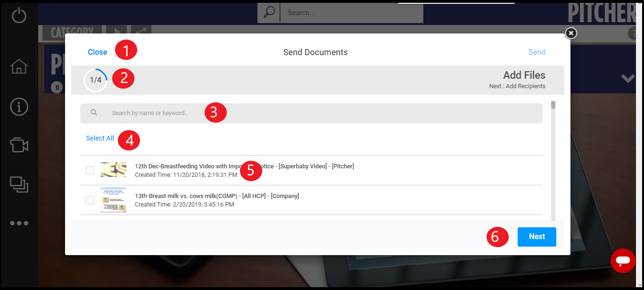This screenshot has width=644, height=290.
Task: Dismiss the dialog with the round X icon
Action: pos(571,33)
